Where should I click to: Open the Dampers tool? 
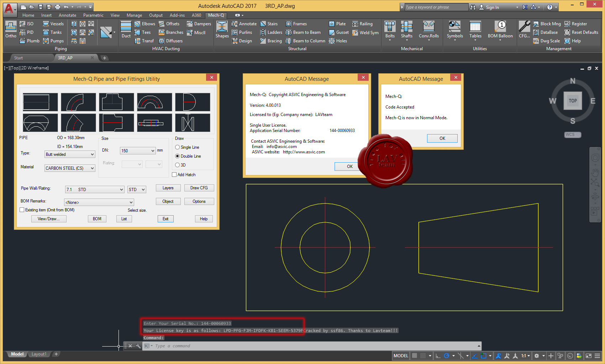tap(199, 24)
